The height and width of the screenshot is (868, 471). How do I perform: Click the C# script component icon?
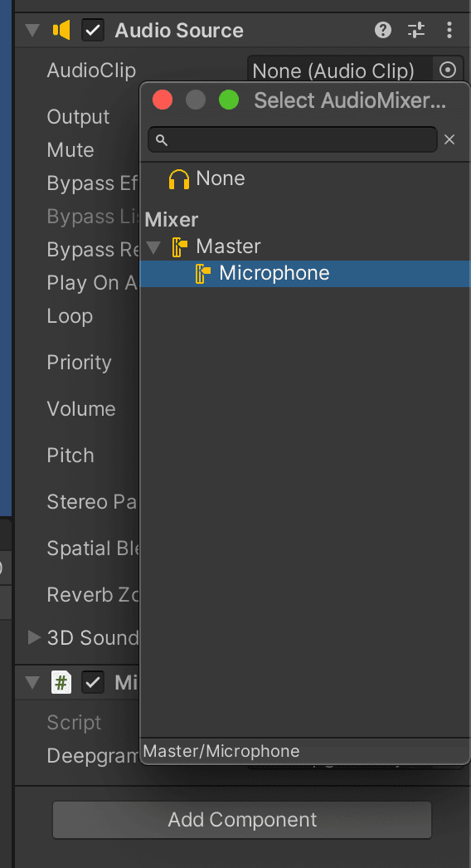[61, 683]
